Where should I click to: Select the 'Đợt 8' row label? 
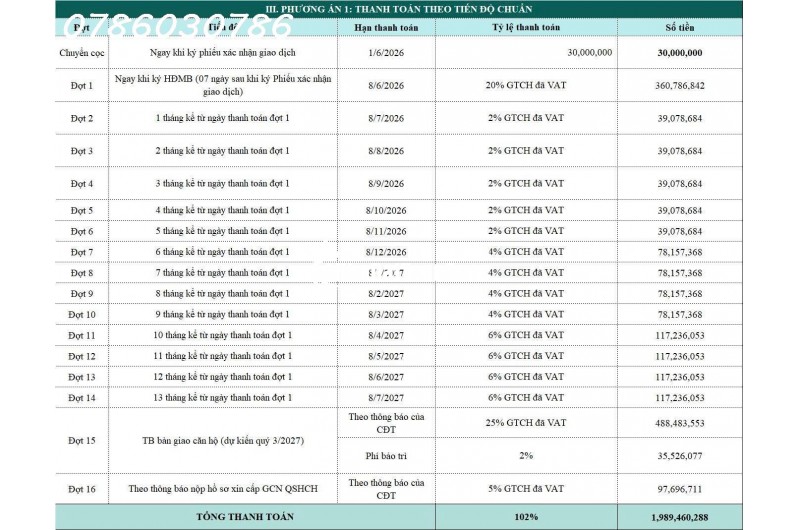[82, 273]
